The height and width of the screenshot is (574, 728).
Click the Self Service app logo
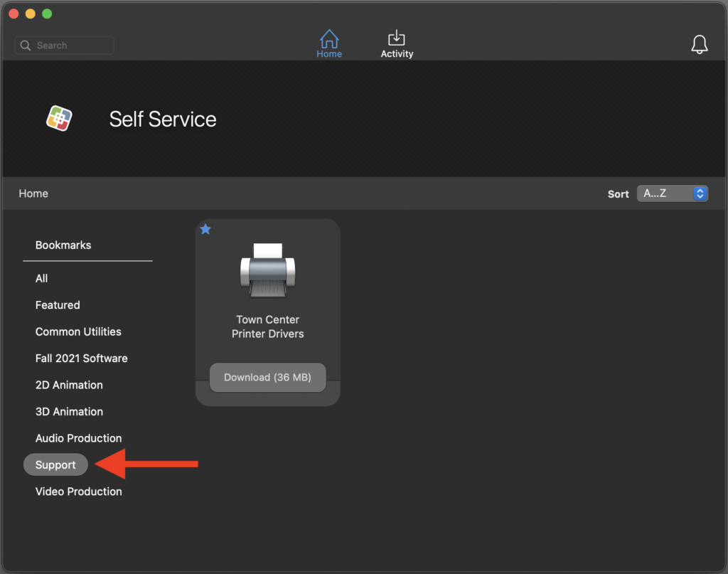pos(59,118)
